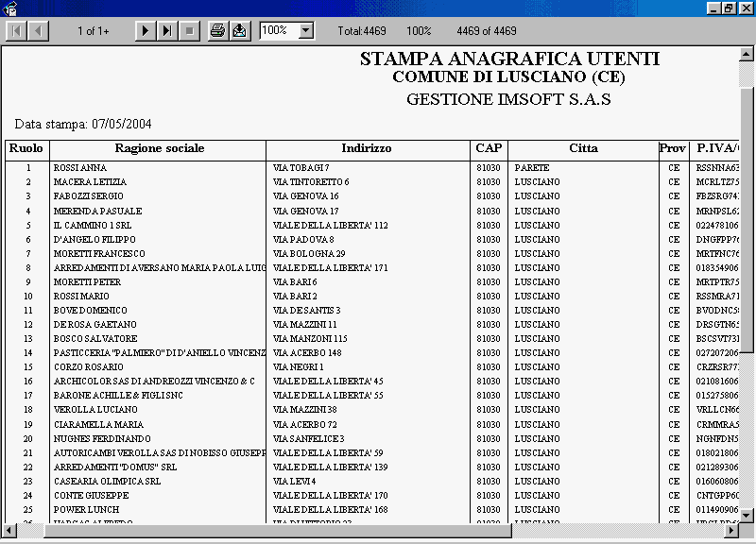Select the name "CORZO ROSARIO"

coord(89,367)
